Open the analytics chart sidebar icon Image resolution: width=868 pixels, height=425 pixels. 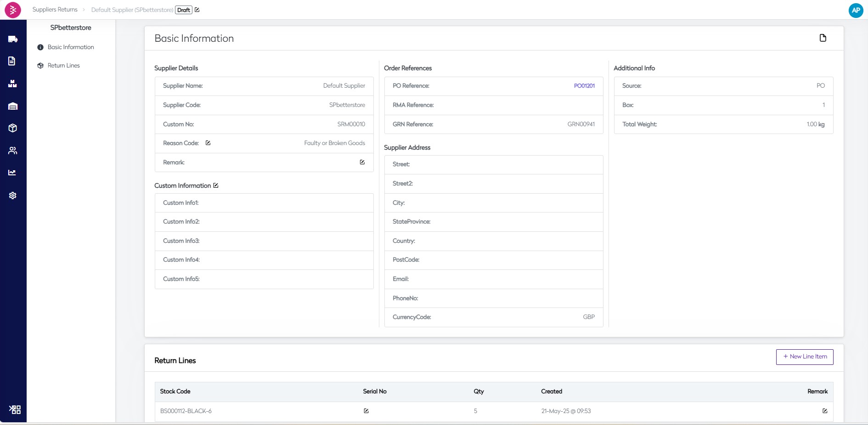click(x=12, y=173)
